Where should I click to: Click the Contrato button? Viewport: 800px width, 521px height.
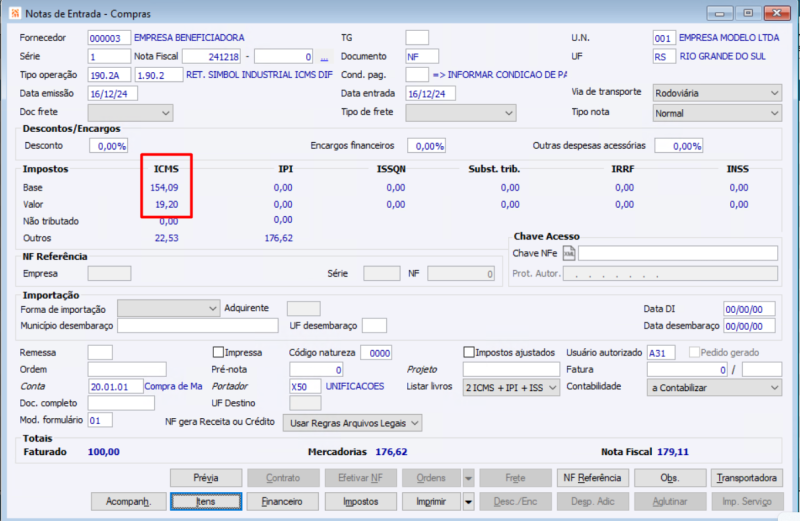click(283, 478)
